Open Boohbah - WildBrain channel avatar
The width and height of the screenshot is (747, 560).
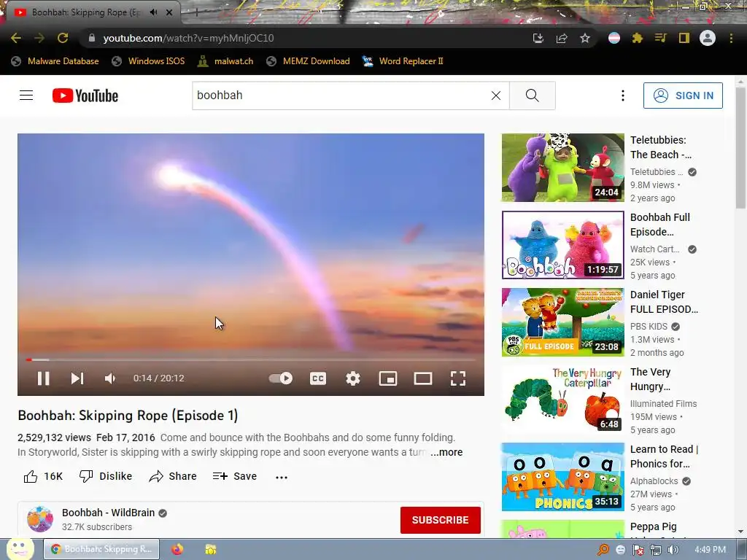click(40, 519)
